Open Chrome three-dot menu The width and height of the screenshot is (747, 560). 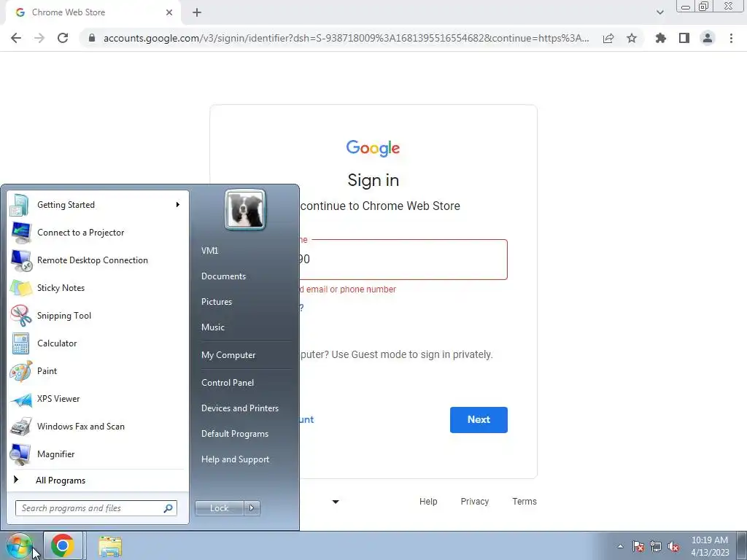point(731,38)
